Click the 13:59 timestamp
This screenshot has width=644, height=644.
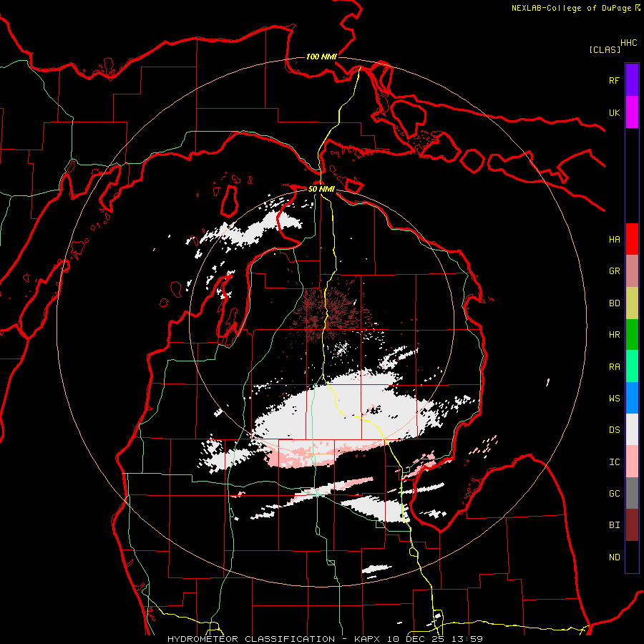pos(466,639)
